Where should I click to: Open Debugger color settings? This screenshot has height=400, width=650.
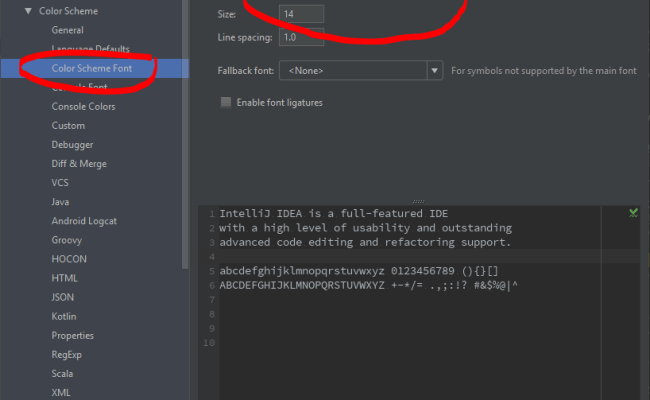click(x=72, y=145)
